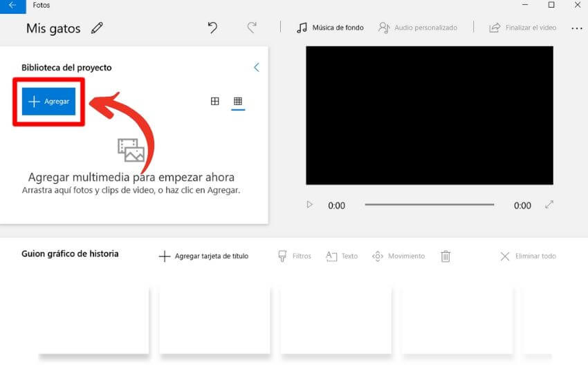Switch library to large thumbnails view
This screenshot has height=380, width=588.
pos(215,101)
